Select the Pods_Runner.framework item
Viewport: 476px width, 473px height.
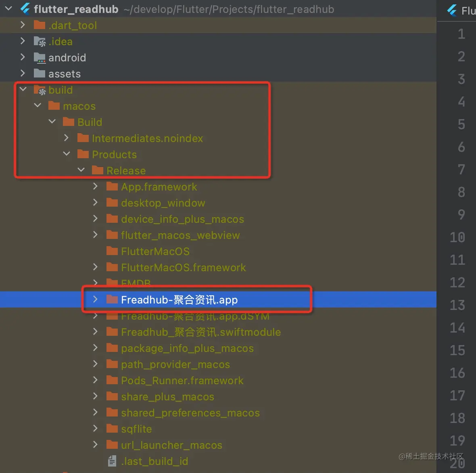point(182,380)
